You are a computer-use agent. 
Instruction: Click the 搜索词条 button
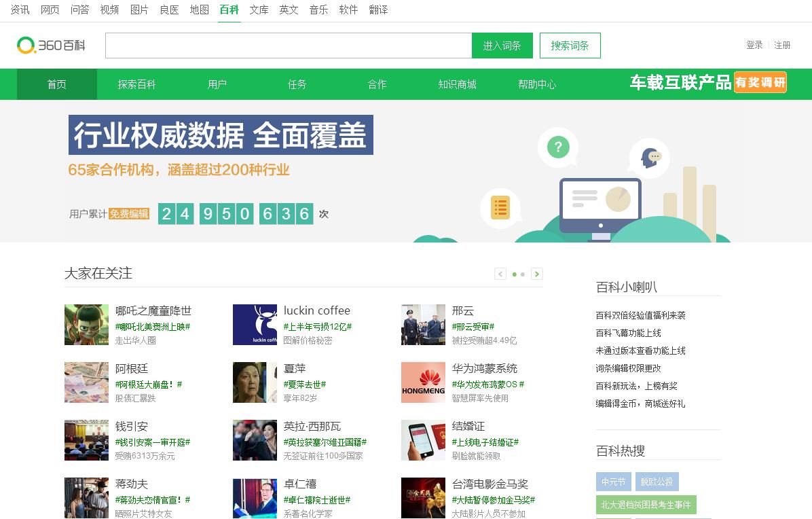point(570,46)
